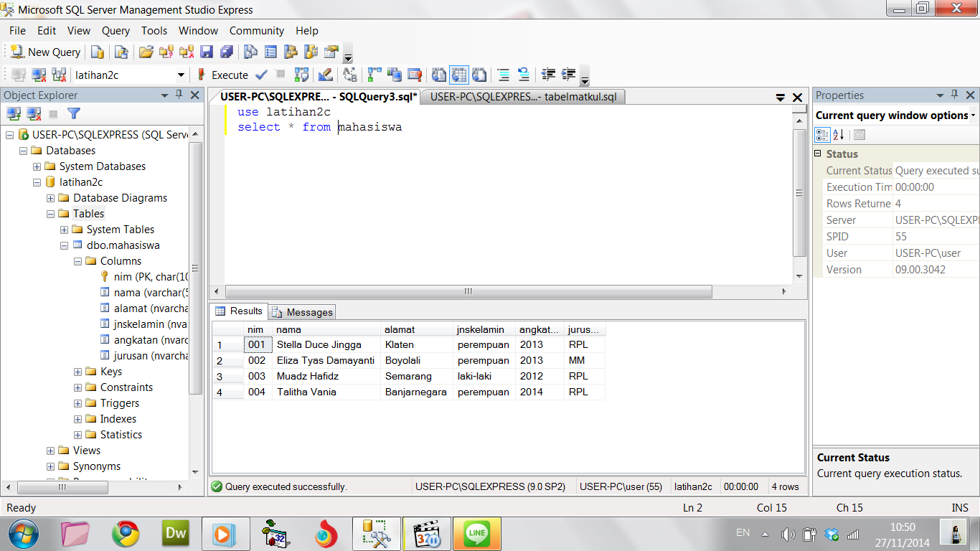Click the query editor horizontal scrollbar
Screen dimensions: 980x551
pos(468,292)
